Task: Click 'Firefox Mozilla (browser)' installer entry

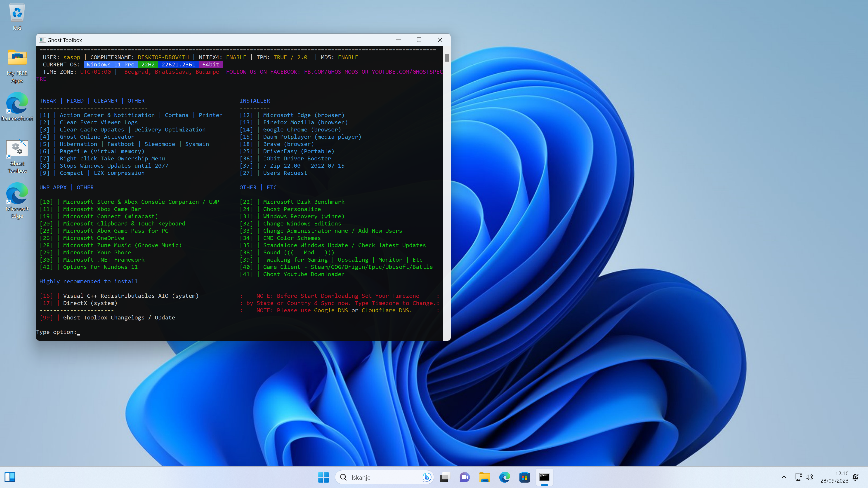Action: tap(305, 122)
